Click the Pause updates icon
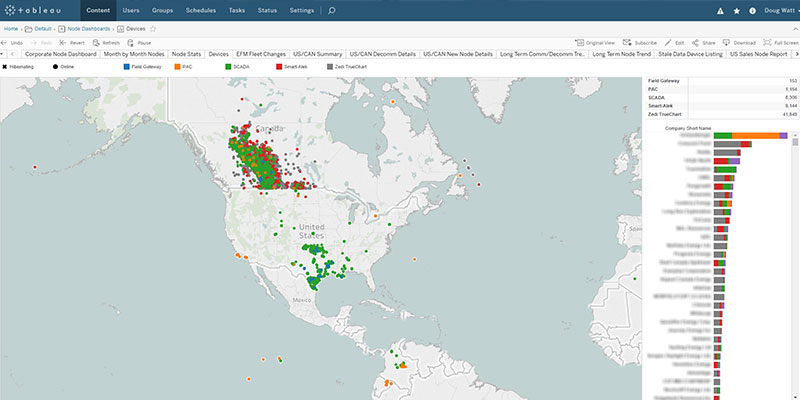 tap(131, 43)
